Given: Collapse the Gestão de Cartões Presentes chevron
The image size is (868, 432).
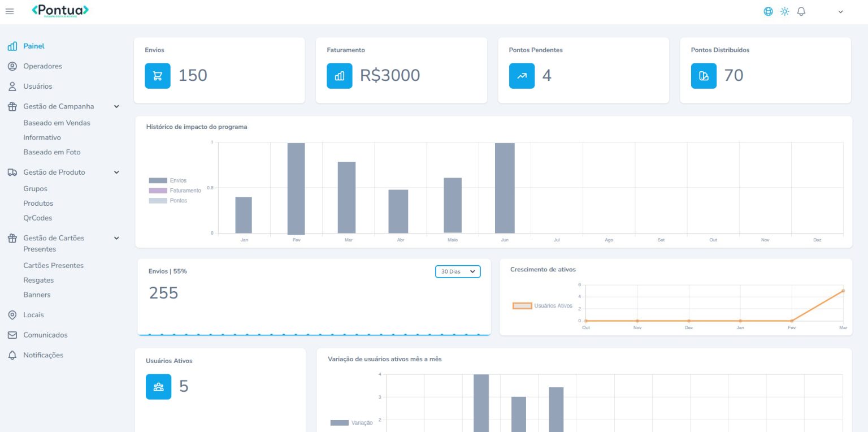Looking at the screenshot, I should pos(116,238).
